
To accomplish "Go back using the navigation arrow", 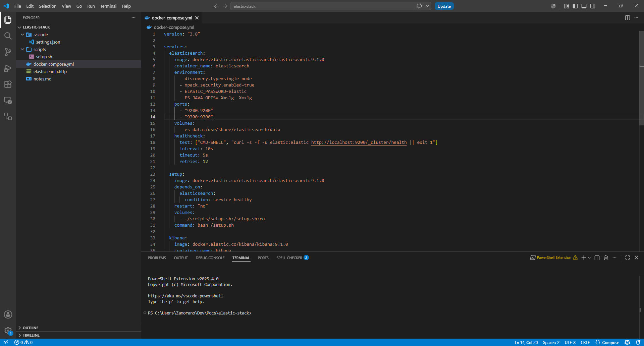I will 216,6.
